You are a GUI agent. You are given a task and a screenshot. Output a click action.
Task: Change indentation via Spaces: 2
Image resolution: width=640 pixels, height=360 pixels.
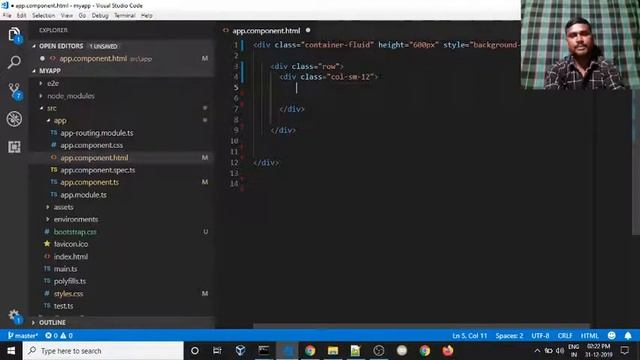coord(509,336)
